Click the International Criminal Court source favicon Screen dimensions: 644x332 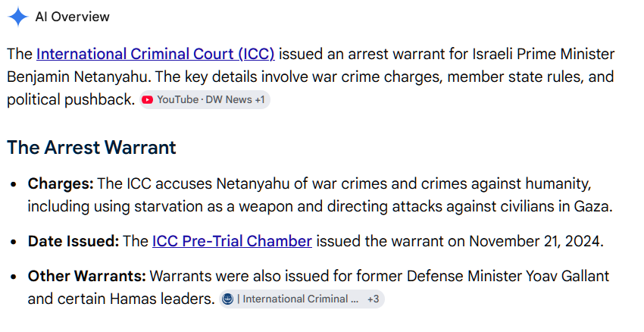coord(227,299)
